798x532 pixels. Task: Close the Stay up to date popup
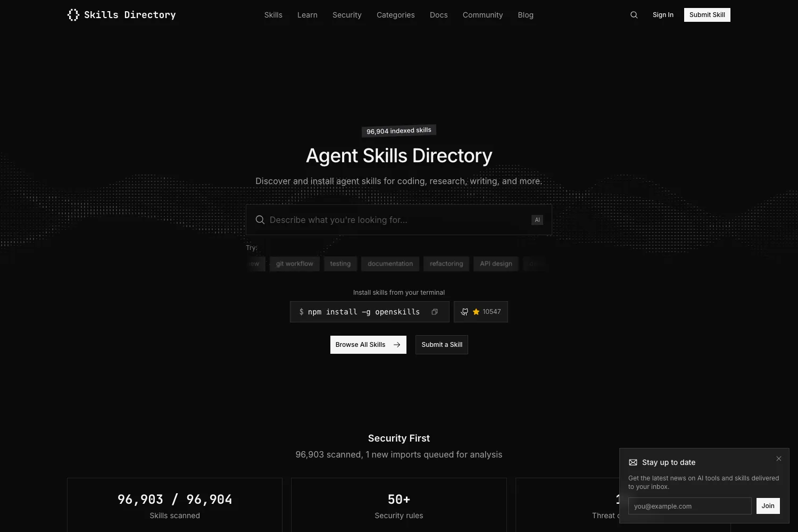(779, 459)
